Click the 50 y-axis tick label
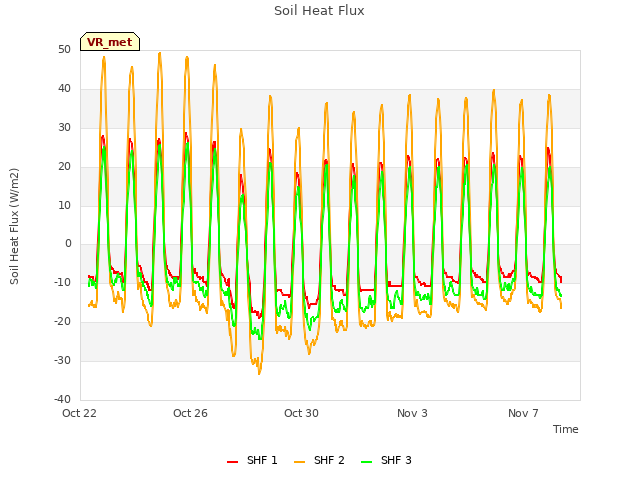 (64, 49)
